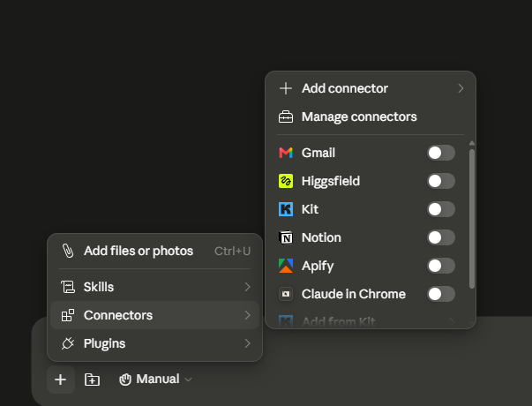532x406 pixels.
Task: Click the Apify connector name
Action: point(318,267)
